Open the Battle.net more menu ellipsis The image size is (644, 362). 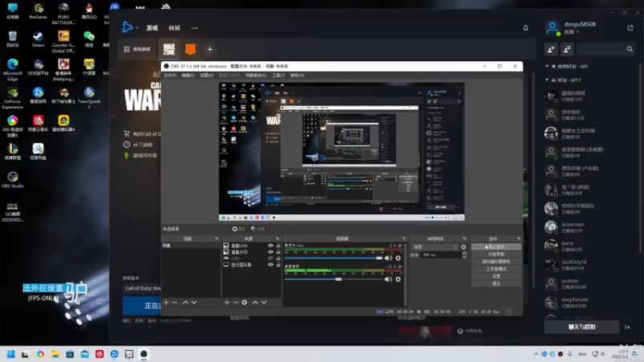195,28
